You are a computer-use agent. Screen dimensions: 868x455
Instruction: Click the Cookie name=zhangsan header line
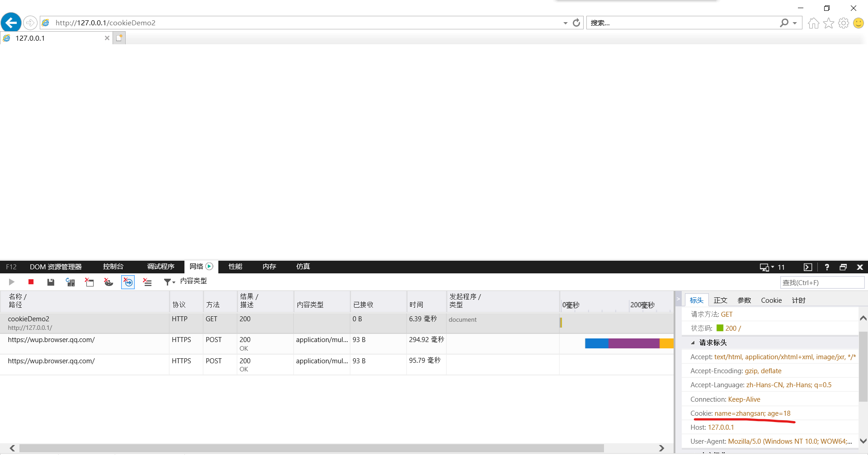pyautogui.click(x=770, y=413)
